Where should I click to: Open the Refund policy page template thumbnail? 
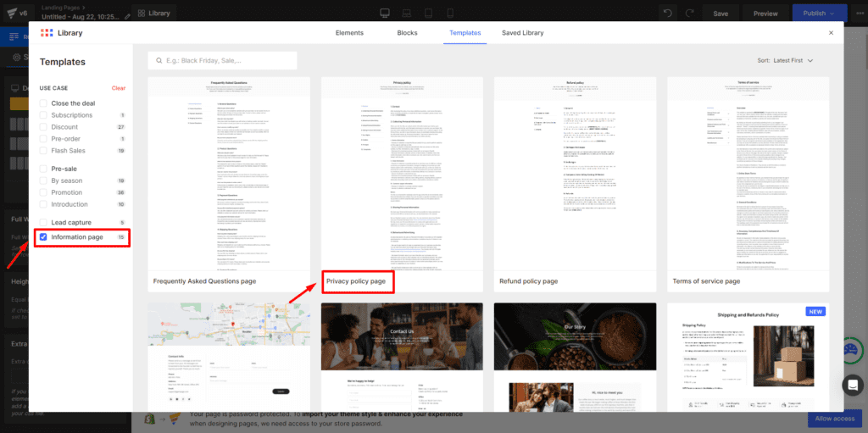point(576,174)
